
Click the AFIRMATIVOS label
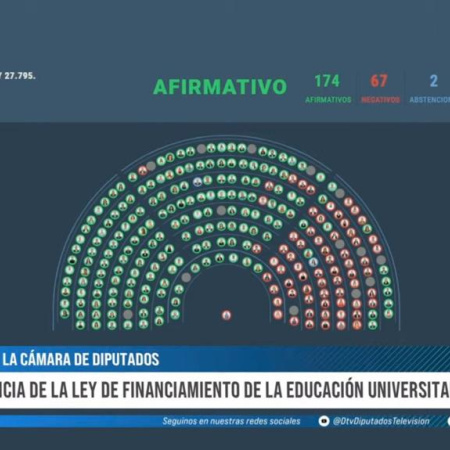click(328, 100)
